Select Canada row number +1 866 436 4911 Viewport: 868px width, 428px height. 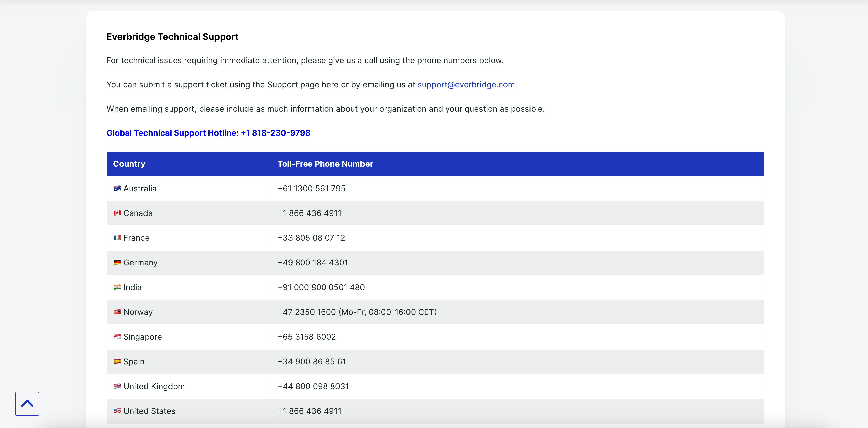tap(309, 213)
